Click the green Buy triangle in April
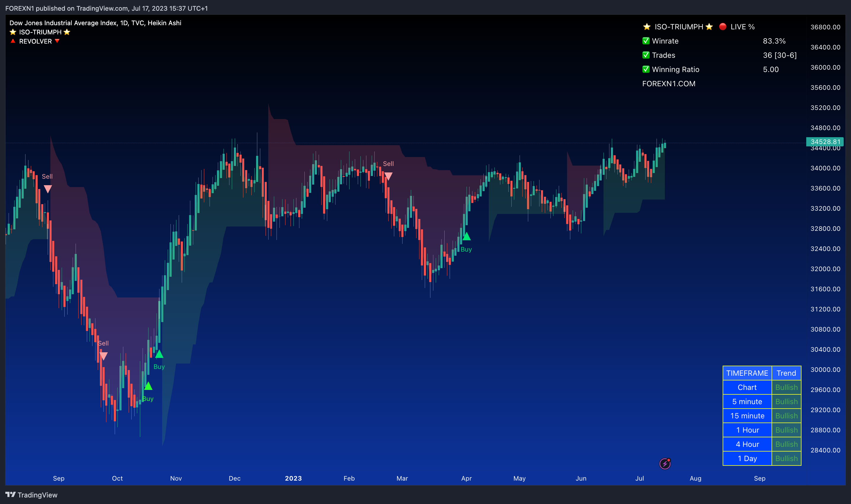The image size is (851, 504). [x=467, y=236]
